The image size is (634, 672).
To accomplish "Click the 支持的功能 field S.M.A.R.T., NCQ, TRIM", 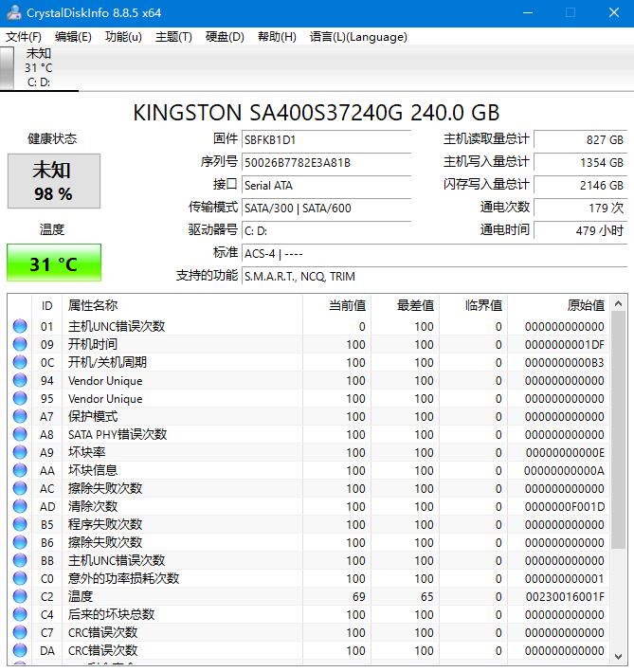I will [434, 277].
